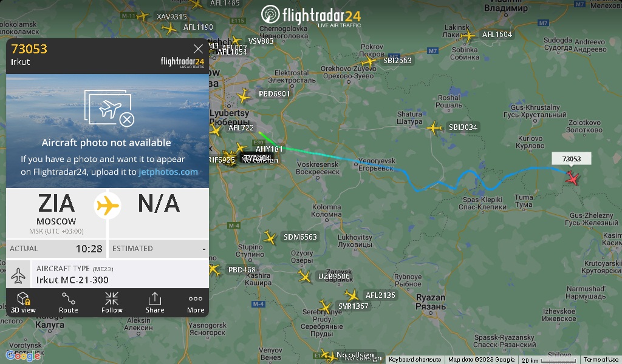Image resolution: width=622 pixels, height=364 pixels.
Task: Open the More options menu
Action: pyautogui.click(x=196, y=303)
